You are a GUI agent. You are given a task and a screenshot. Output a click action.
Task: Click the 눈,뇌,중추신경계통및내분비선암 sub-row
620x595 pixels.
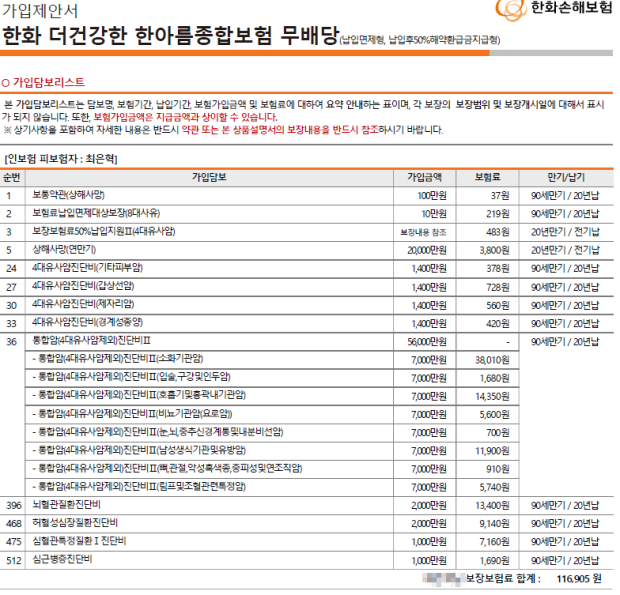point(272,433)
